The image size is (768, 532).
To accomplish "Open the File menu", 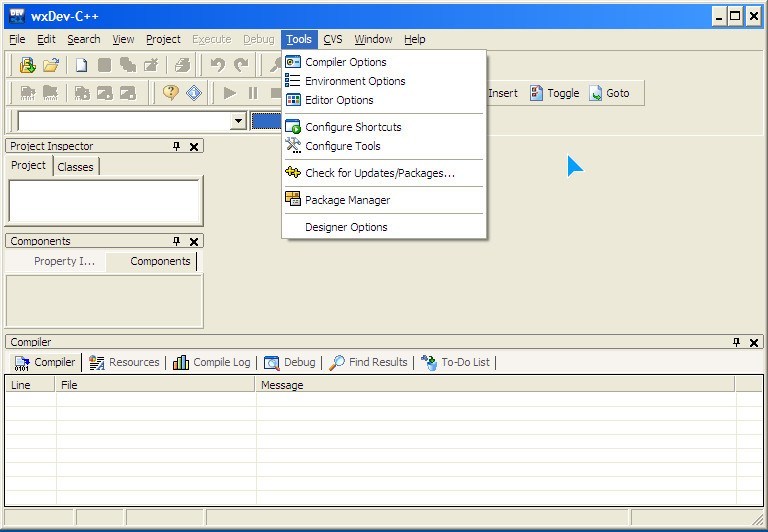I will (17, 39).
